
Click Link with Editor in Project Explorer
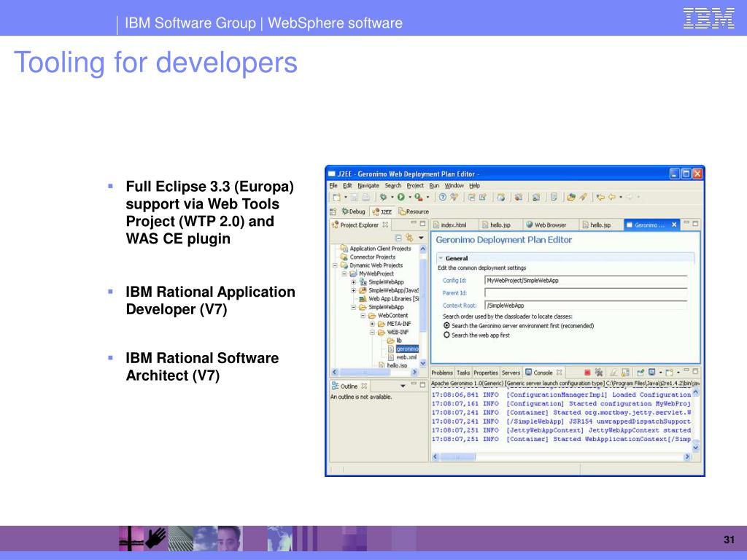point(409,238)
